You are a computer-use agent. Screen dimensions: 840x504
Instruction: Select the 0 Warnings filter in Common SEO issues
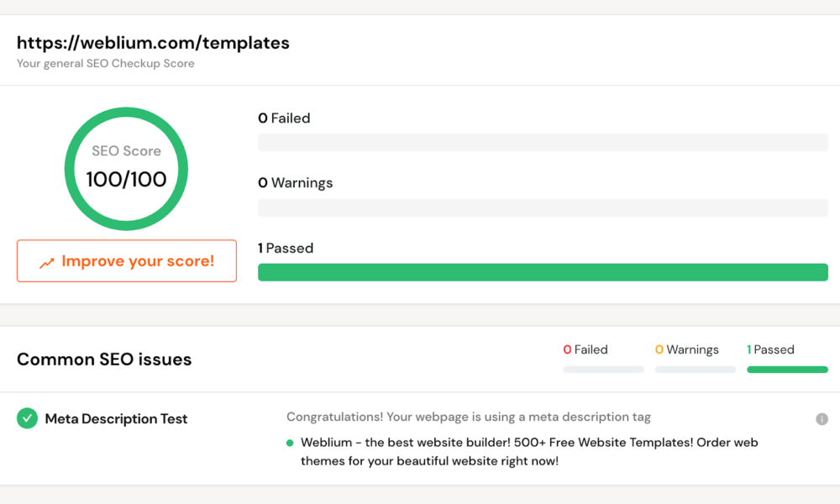[687, 349]
